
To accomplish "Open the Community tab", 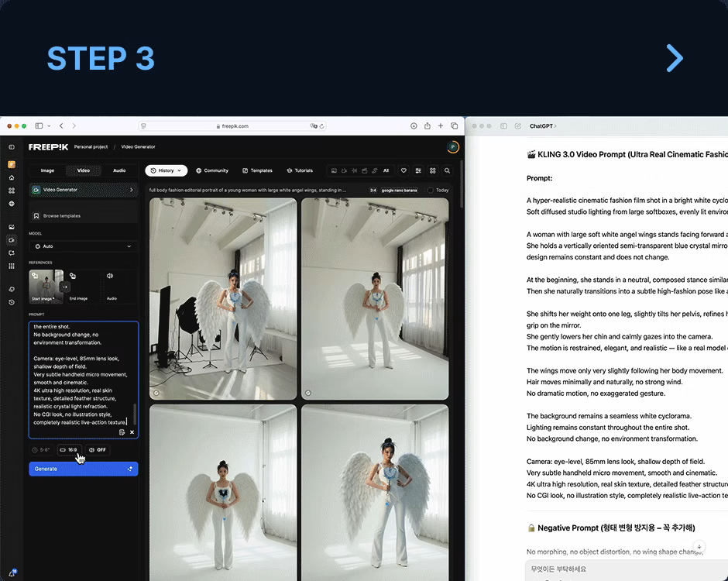I will click(x=212, y=170).
